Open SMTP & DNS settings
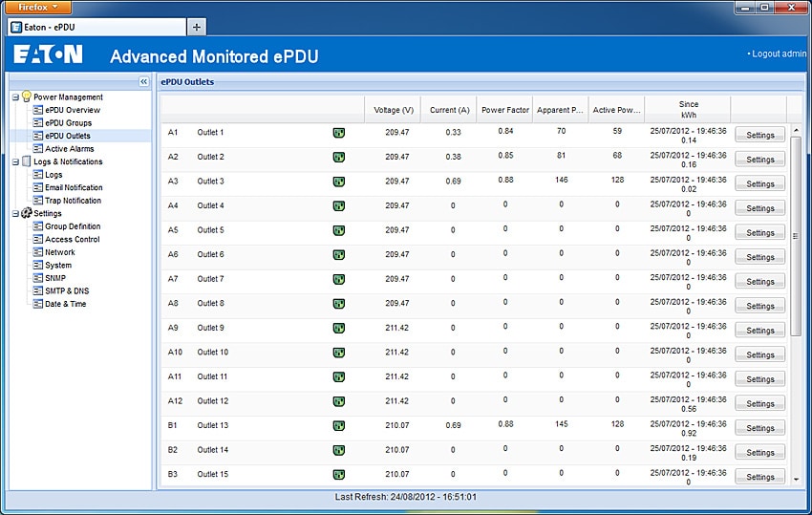The width and height of the screenshot is (812, 515). 67,291
